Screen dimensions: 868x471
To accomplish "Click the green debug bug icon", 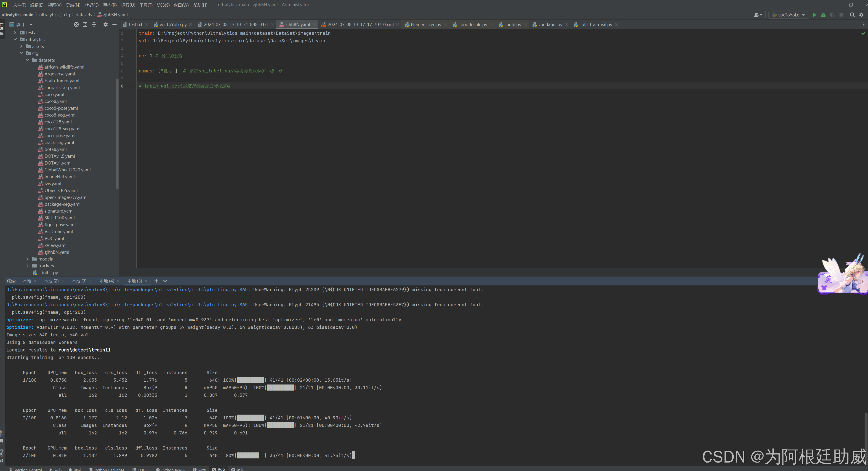I will (823, 15).
